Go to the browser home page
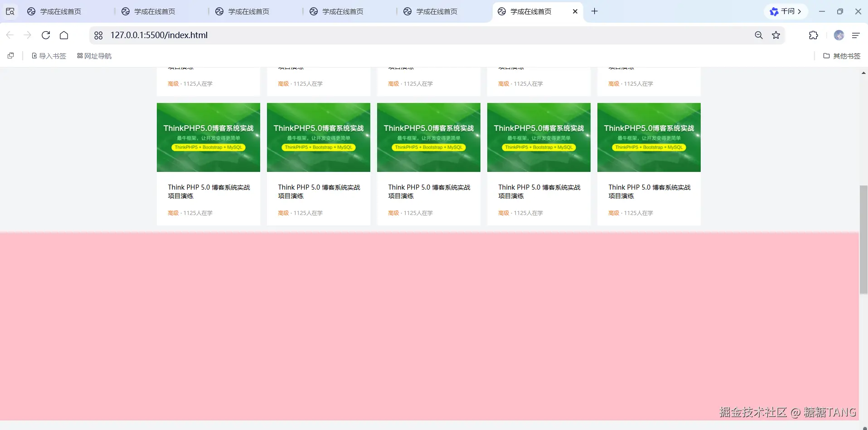Screen dimensions: 868x430 (64, 35)
